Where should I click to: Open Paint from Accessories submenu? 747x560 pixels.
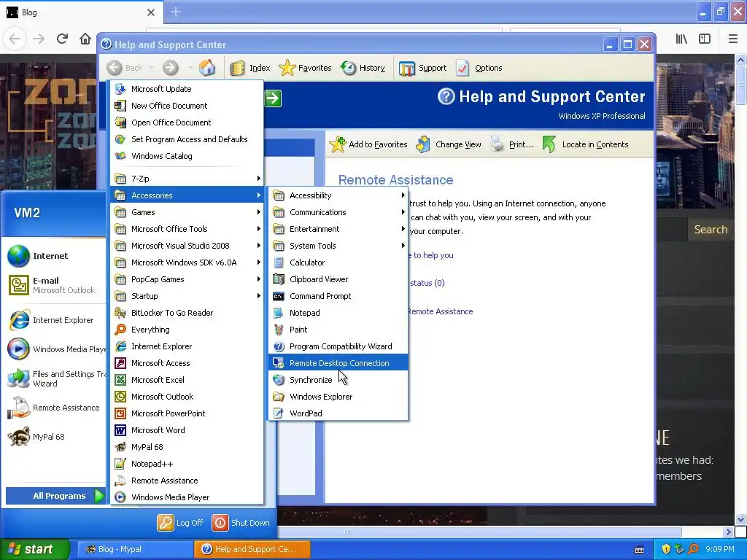click(x=338, y=330)
